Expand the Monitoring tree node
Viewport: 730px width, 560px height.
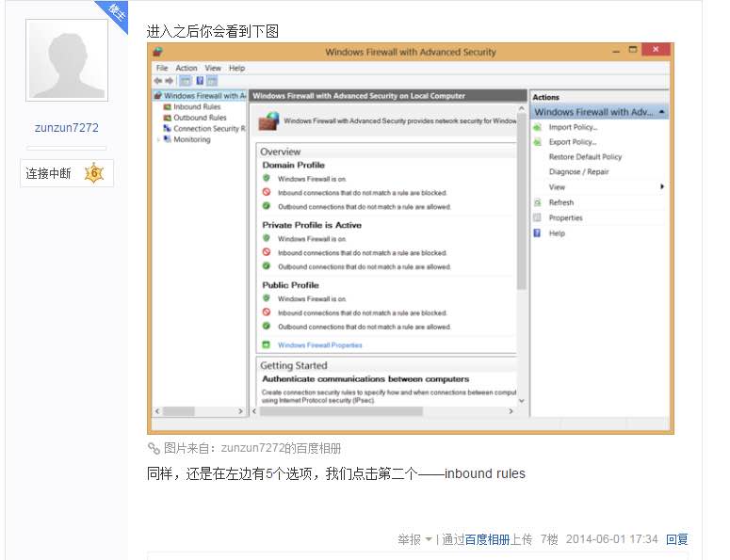(x=158, y=139)
